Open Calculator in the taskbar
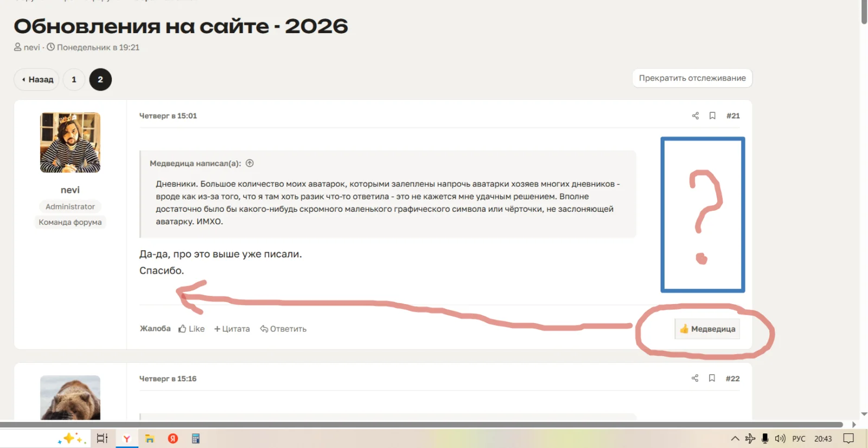 point(196,438)
